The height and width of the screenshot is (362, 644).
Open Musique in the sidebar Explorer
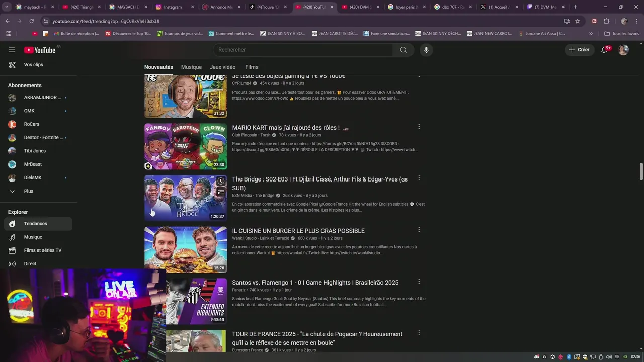tap(38, 237)
